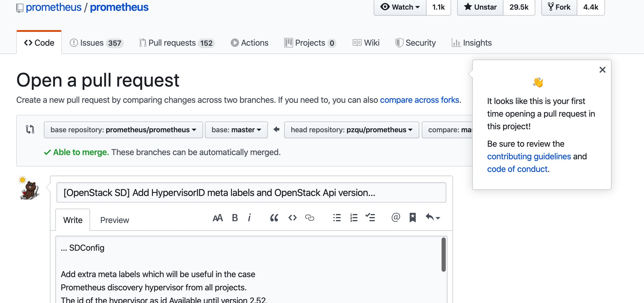Image resolution: width=644 pixels, height=303 pixels.
Task: Reference an issue with the bookmark icon
Action: tap(413, 218)
